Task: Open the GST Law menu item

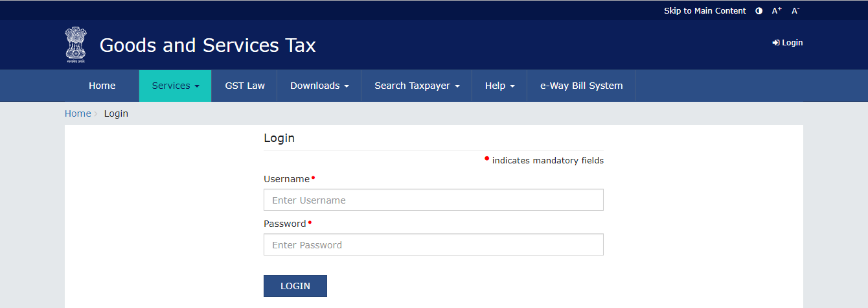Action: pos(245,86)
